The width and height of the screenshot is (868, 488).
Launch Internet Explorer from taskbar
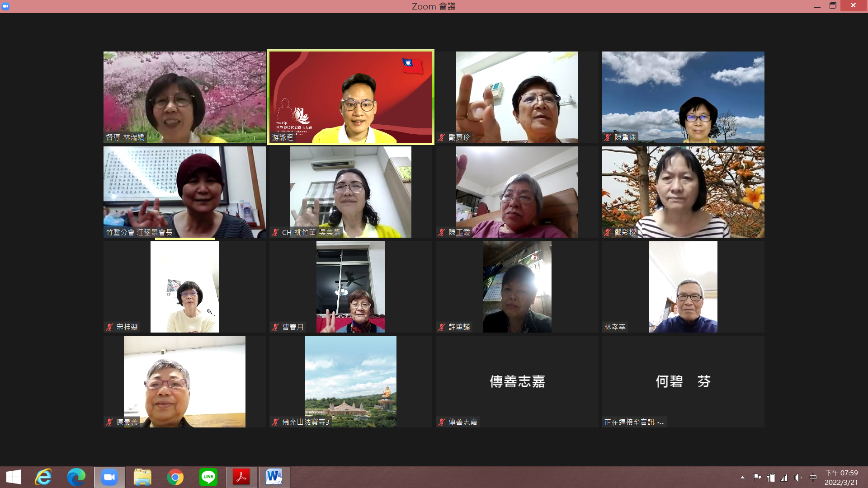(43, 477)
